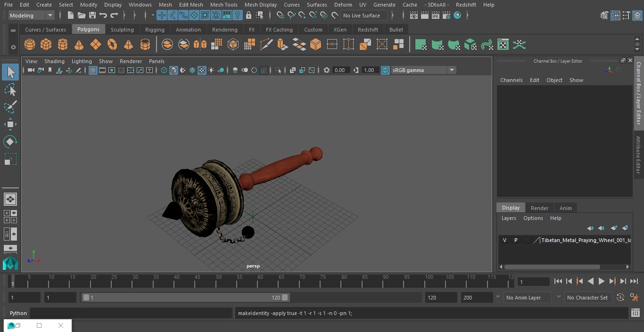Select the Lasso tool in toolbox

point(10,89)
